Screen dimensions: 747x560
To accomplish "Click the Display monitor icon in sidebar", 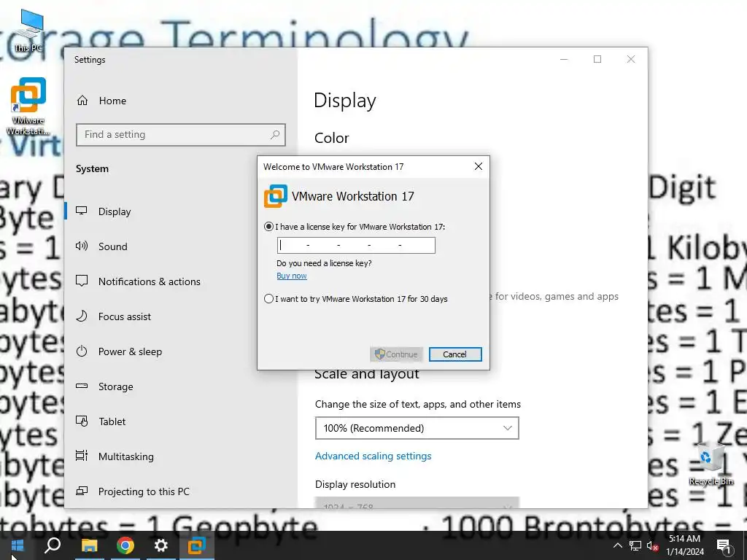I will [x=82, y=211].
